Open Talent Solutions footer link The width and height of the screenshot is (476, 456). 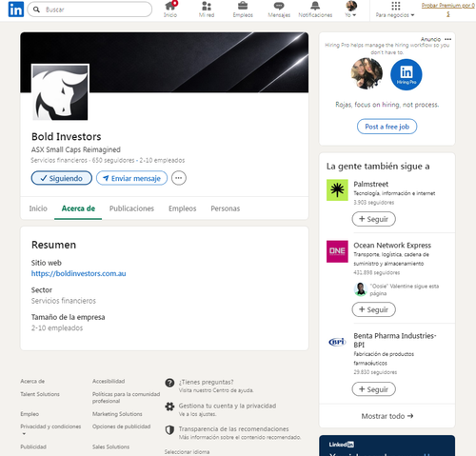40,394
